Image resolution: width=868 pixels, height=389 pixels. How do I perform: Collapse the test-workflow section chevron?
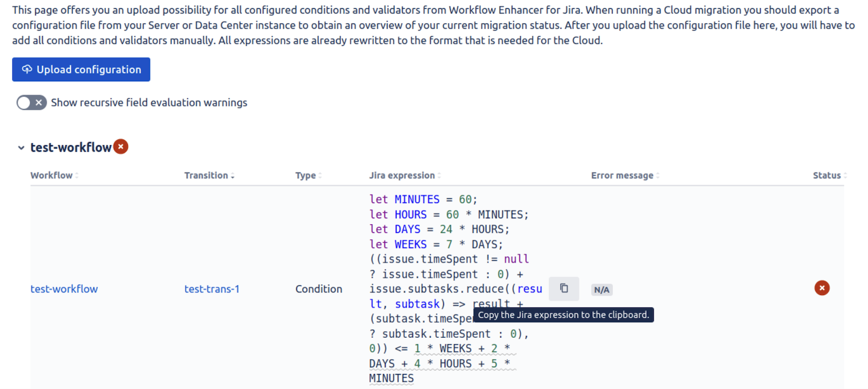[x=21, y=147]
